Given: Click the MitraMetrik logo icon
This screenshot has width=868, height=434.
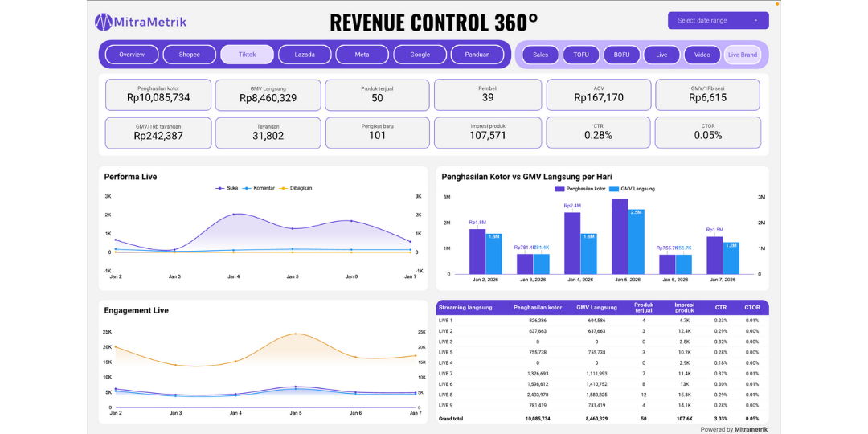Looking at the screenshot, I should click(104, 22).
